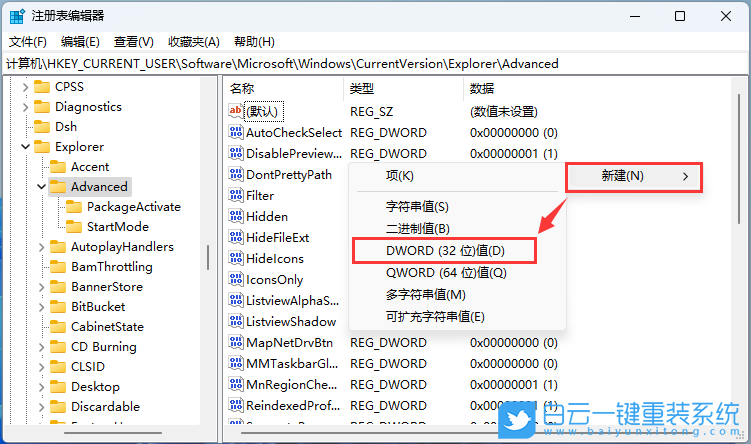Screen dimensions: 751x444
Task: Collapse the Explorer tree node
Action: tap(25, 147)
